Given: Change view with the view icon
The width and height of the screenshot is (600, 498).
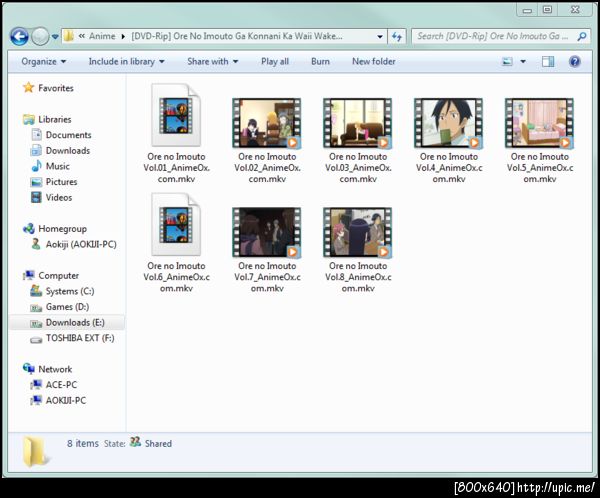Looking at the screenshot, I should [507, 62].
